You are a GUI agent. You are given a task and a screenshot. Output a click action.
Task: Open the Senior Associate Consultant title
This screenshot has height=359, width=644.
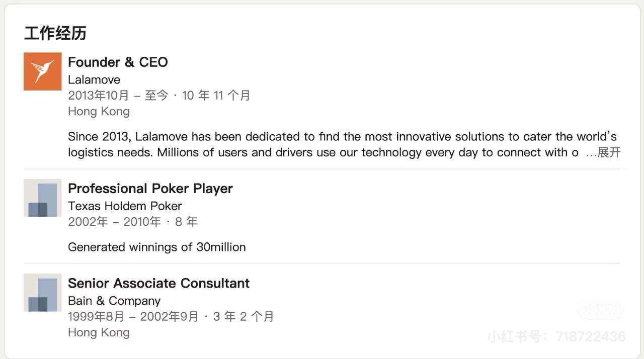(158, 283)
